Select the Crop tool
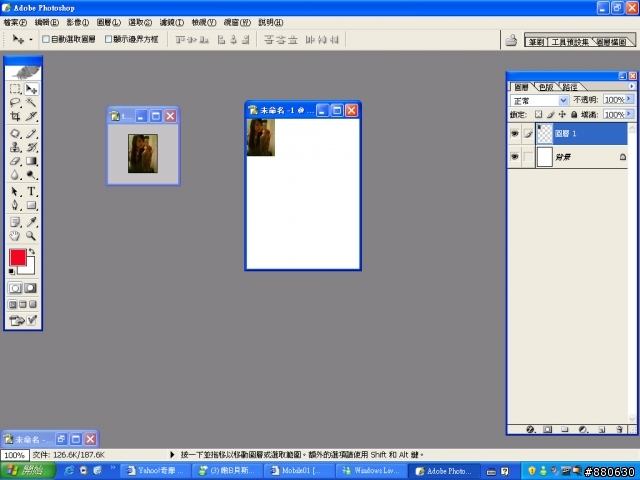The image size is (640, 480). click(15, 116)
